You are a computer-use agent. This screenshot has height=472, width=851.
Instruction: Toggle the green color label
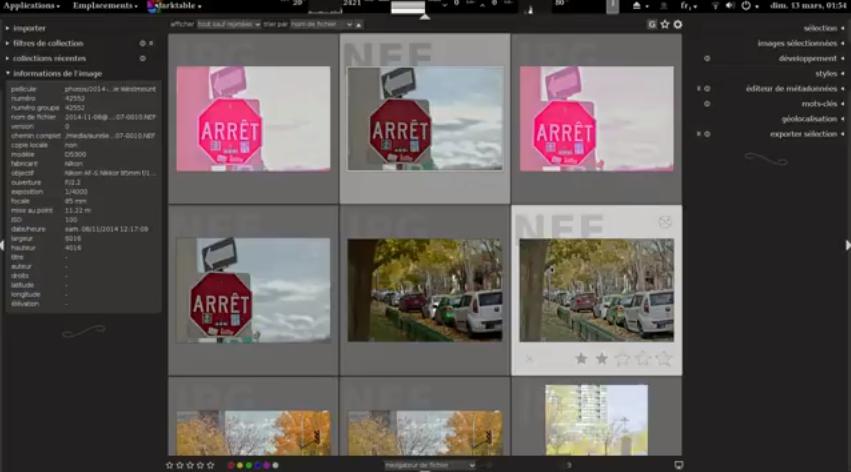[249, 465]
